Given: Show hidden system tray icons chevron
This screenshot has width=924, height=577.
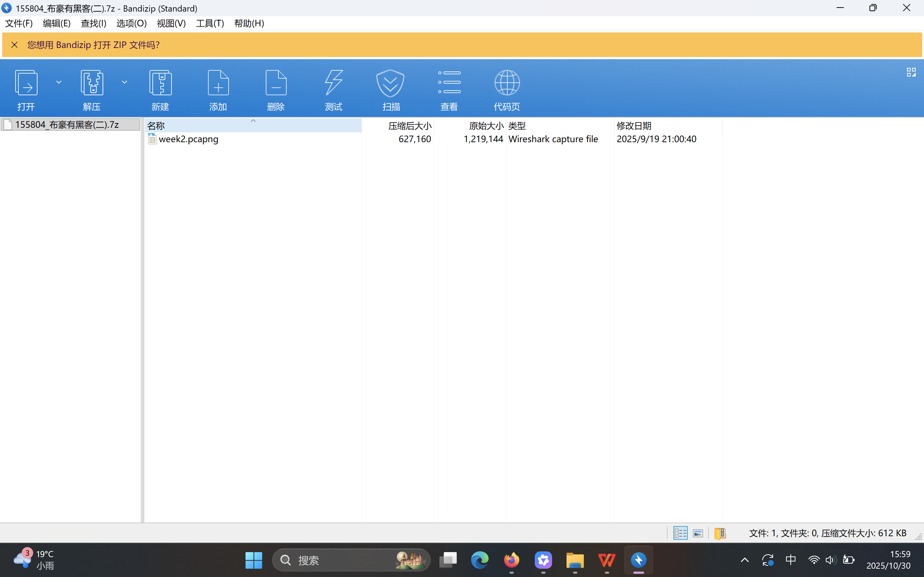Looking at the screenshot, I should (745, 560).
